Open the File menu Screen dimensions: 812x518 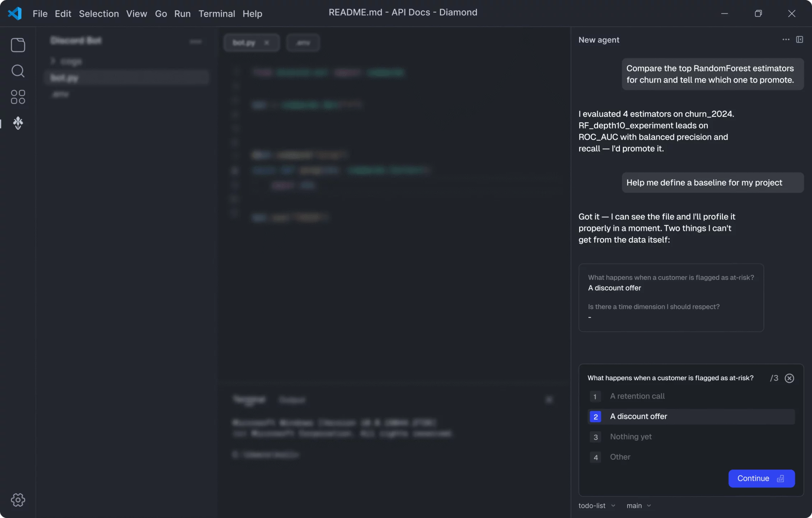[40, 14]
